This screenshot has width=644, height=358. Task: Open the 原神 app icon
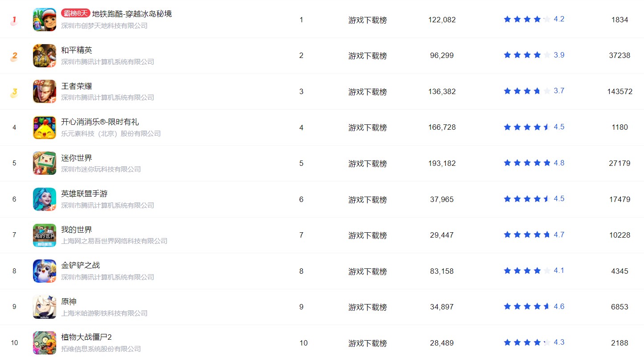tap(45, 307)
